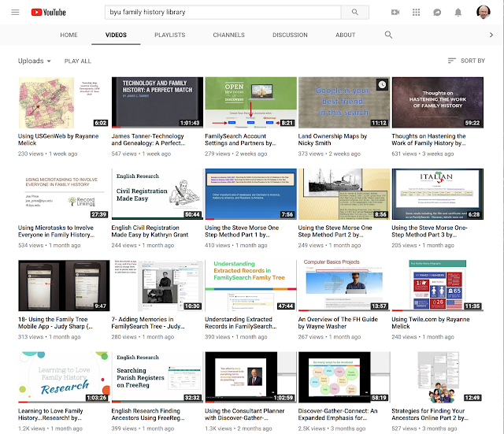Open Discover-Gather-Connect thumbnail
Image resolution: width=504 pixels, height=434 pixels.
tap(344, 377)
